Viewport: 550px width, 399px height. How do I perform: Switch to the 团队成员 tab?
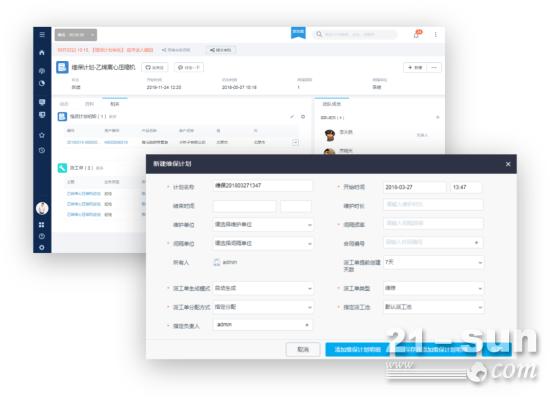pos(331,104)
